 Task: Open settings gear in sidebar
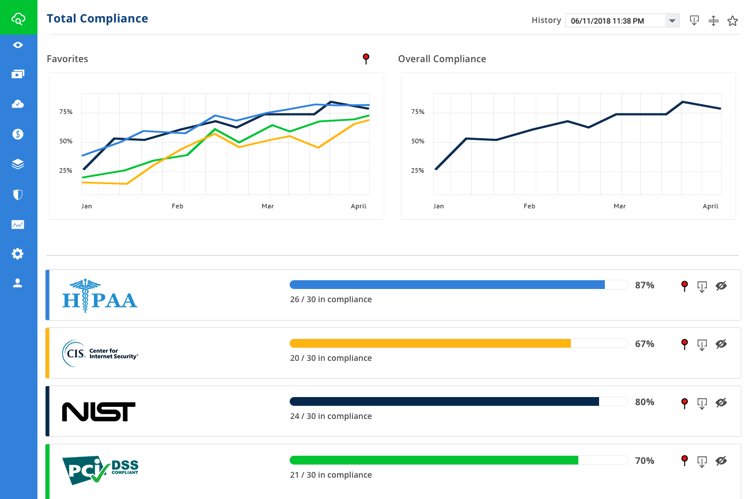pos(18,254)
